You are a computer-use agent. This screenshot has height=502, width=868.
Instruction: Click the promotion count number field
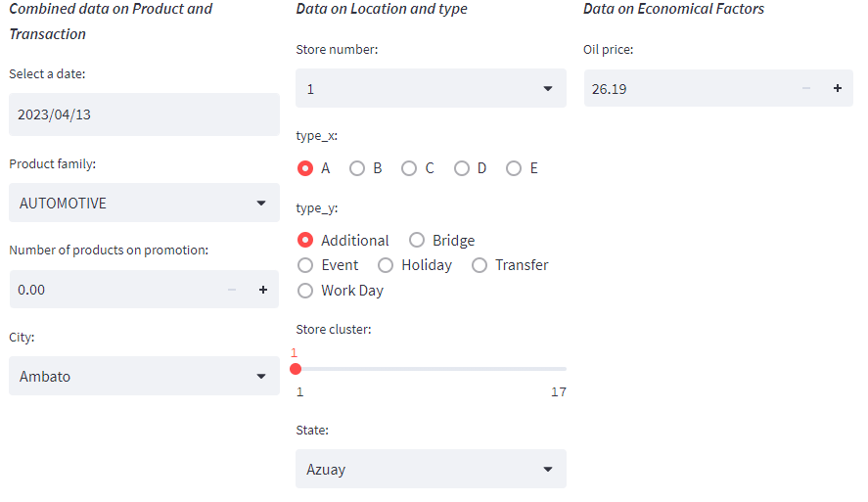click(x=113, y=290)
